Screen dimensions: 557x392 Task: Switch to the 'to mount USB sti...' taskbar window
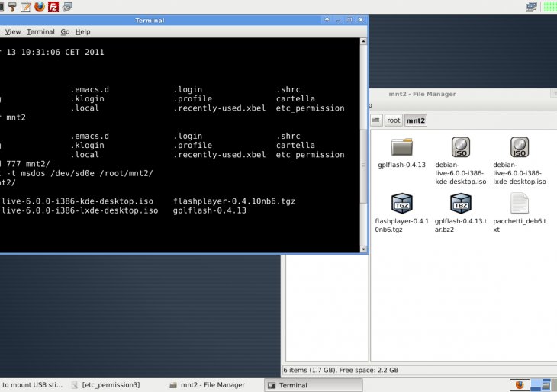pos(32,385)
